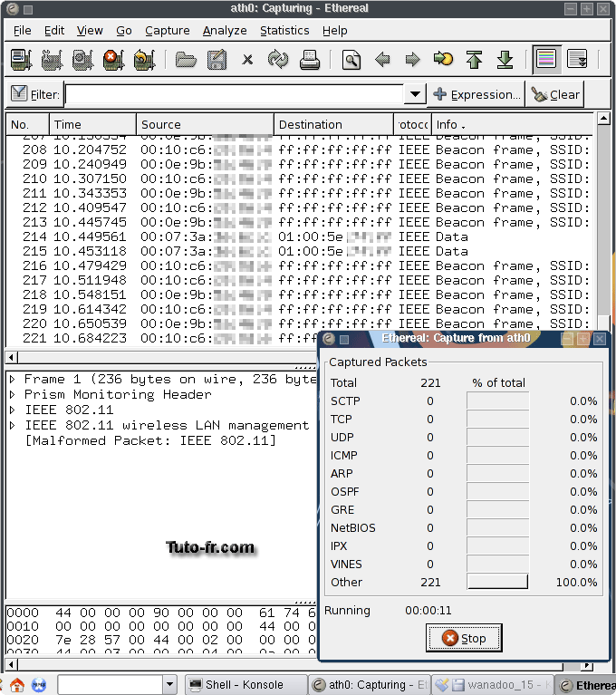Click packet list horizontal scroll left arrow

12,357
